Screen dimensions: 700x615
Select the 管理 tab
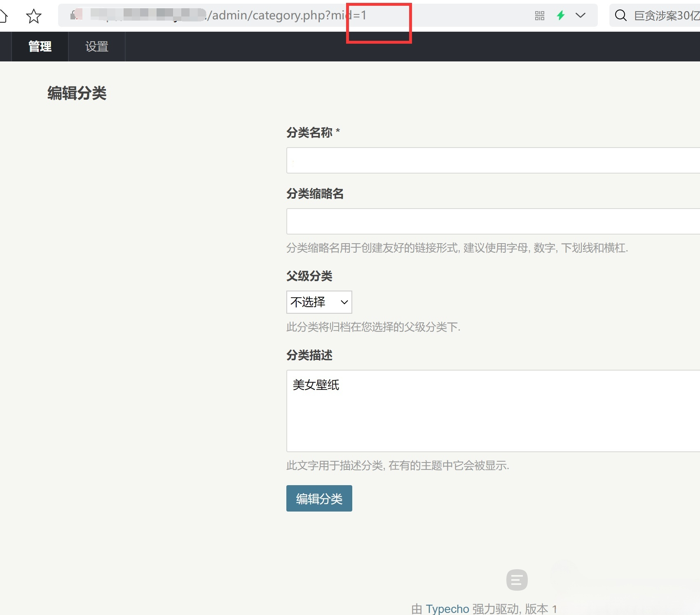40,47
